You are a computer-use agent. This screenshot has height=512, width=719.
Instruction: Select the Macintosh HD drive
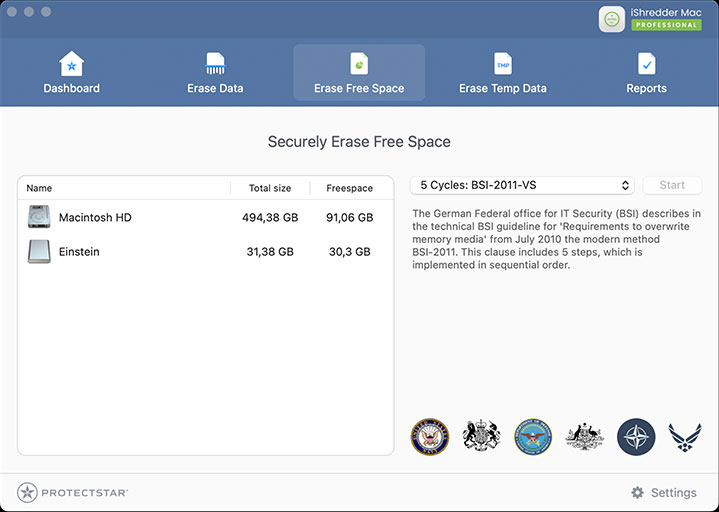point(95,217)
